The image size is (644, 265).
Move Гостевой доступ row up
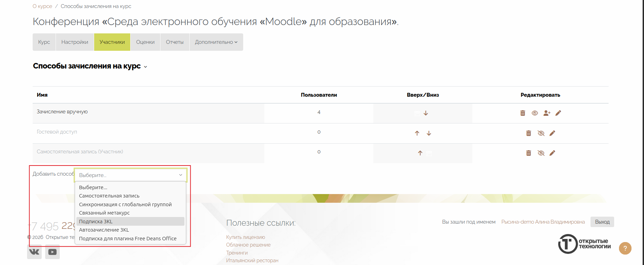[x=417, y=133]
